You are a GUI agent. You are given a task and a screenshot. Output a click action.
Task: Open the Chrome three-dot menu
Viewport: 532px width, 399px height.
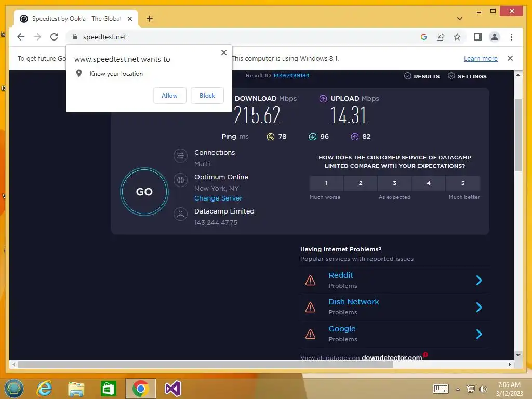click(511, 37)
